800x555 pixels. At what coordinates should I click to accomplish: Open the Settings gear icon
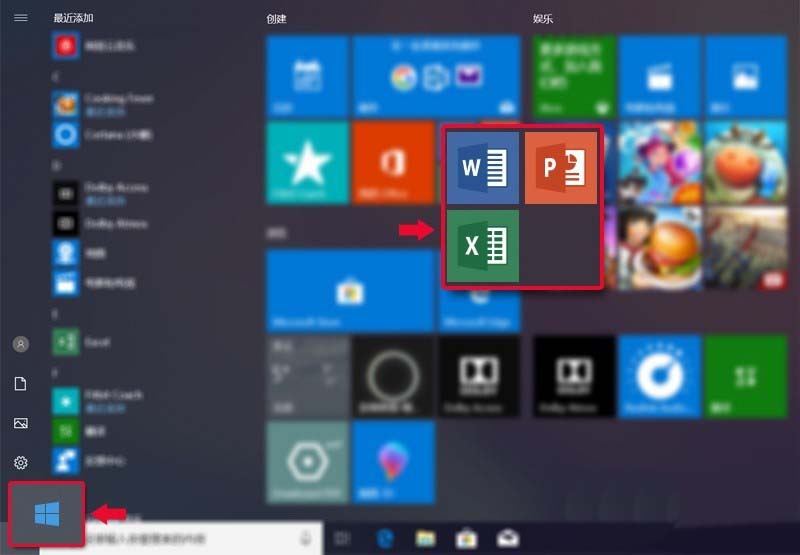point(21,463)
